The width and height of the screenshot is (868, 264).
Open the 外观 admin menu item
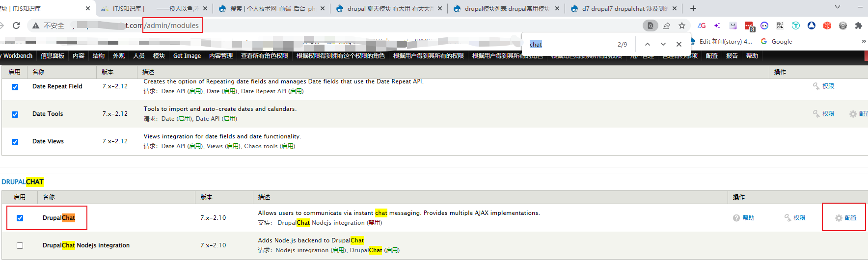click(x=119, y=55)
